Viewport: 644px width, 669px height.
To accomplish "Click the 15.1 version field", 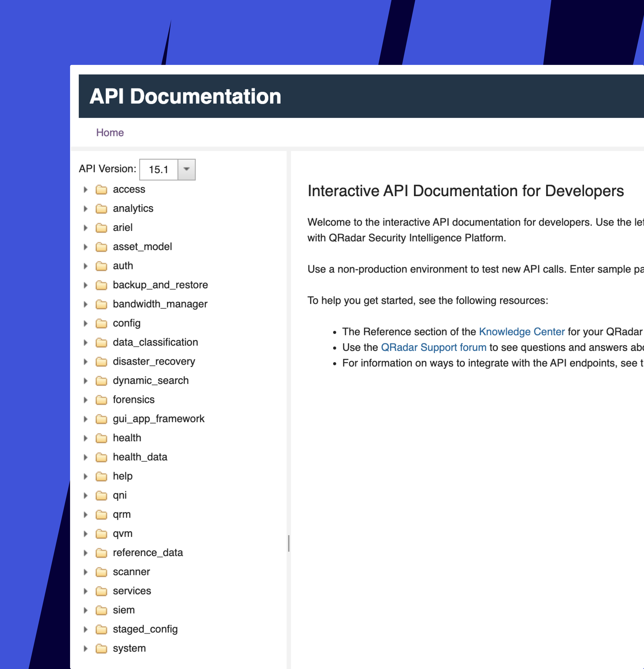I will tap(159, 169).
